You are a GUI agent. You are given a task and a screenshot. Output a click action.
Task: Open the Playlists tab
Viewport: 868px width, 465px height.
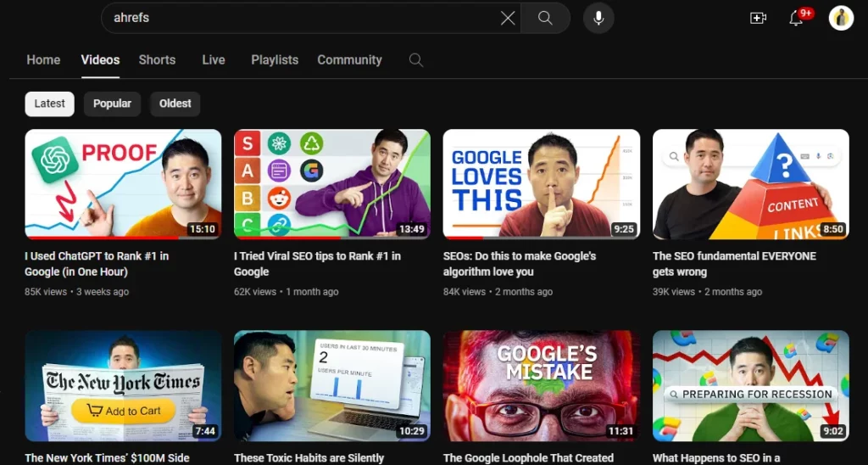tap(275, 60)
